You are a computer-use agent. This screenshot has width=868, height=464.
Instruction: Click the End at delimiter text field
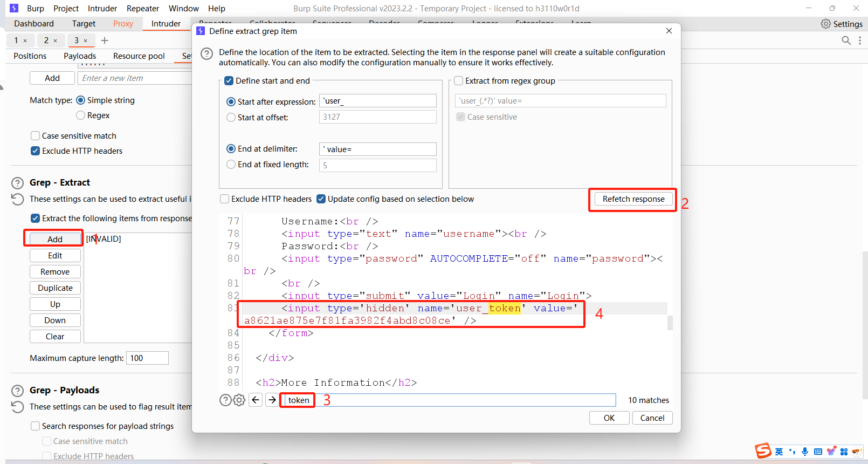(x=378, y=149)
